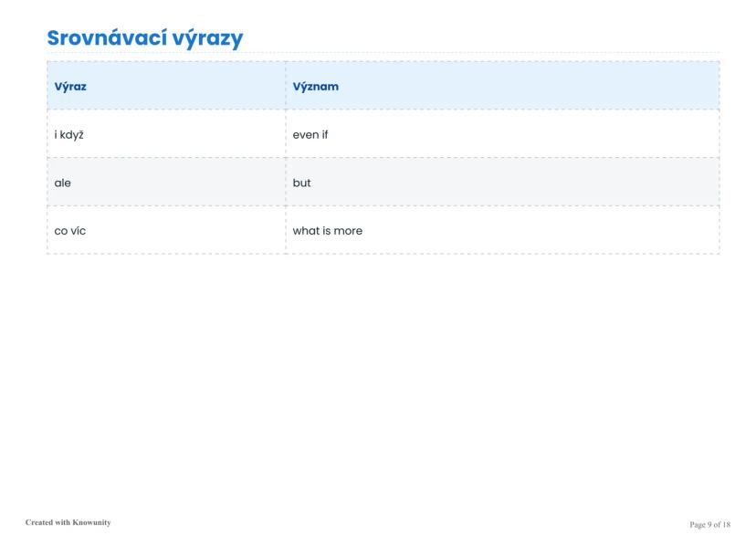This screenshot has width=756, height=535.
Task: Click the "Page 9 of 18" indicator
Action: pos(709,524)
